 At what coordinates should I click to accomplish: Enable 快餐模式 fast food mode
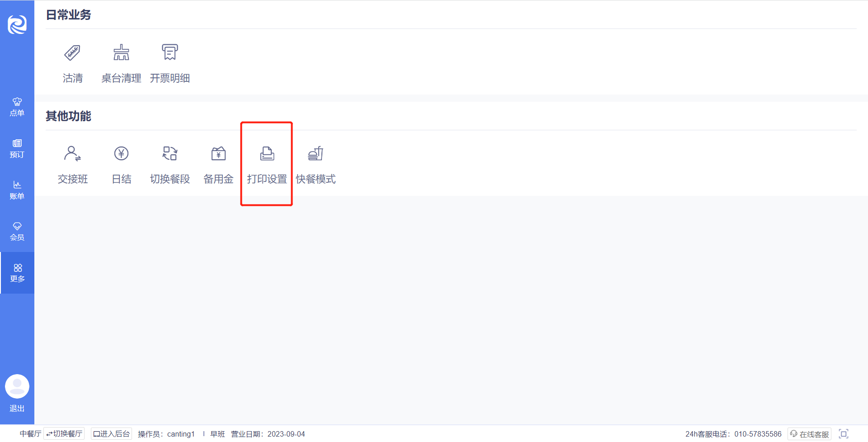(x=316, y=165)
